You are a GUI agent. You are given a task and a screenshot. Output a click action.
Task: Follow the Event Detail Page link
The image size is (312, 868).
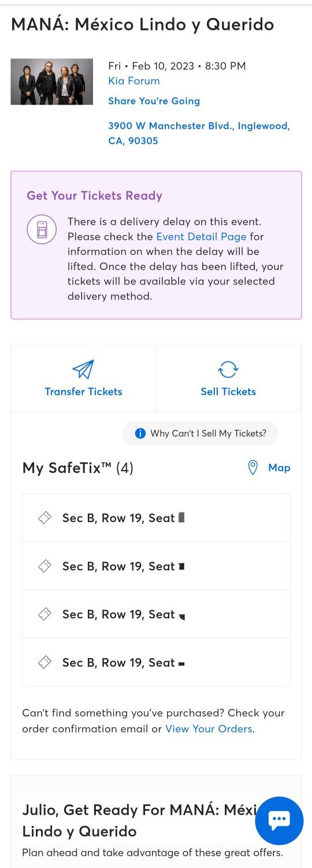pyautogui.click(x=202, y=237)
